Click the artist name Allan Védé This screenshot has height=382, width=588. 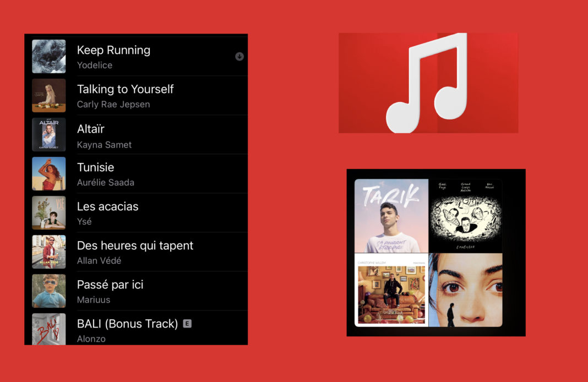99,260
